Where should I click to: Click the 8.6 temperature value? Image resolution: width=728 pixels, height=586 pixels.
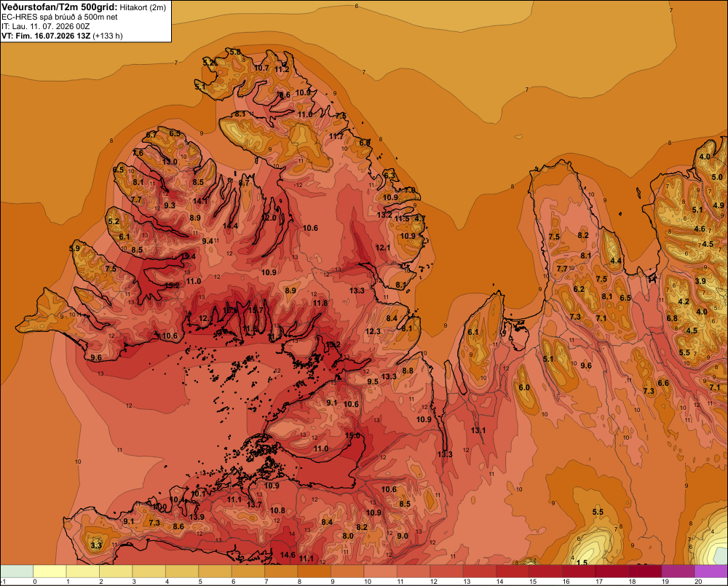coord(178,526)
